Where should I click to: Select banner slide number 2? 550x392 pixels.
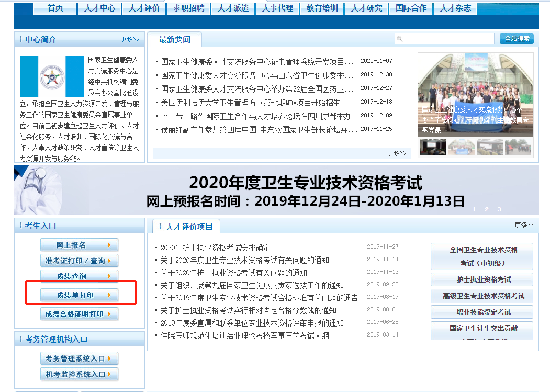(x=486, y=209)
